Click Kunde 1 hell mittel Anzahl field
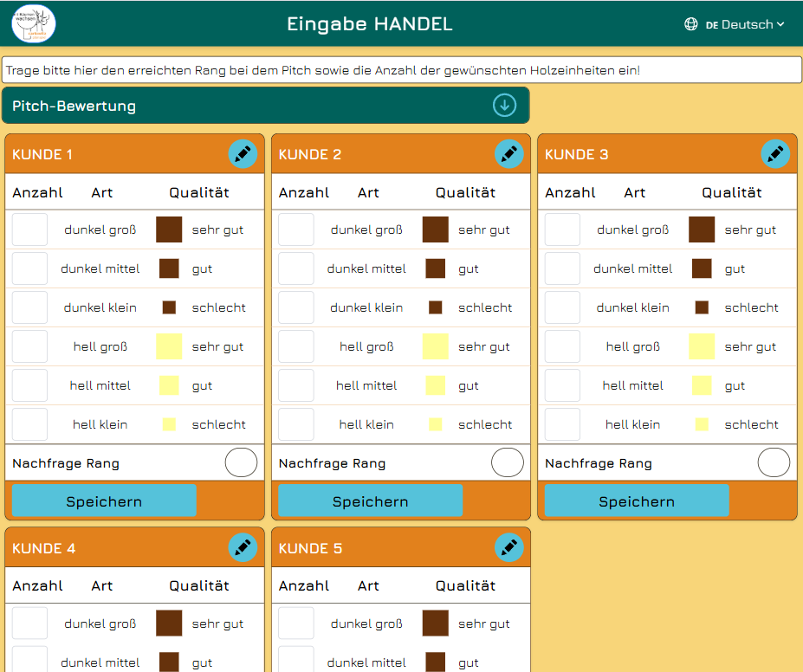The height and width of the screenshot is (672, 803). [29, 385]
